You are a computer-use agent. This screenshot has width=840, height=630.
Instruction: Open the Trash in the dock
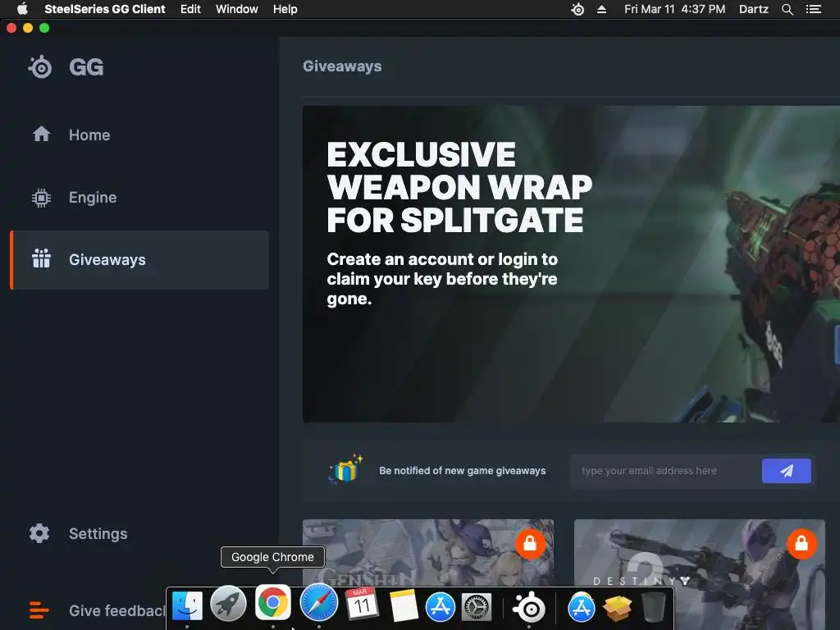[653, 607]
